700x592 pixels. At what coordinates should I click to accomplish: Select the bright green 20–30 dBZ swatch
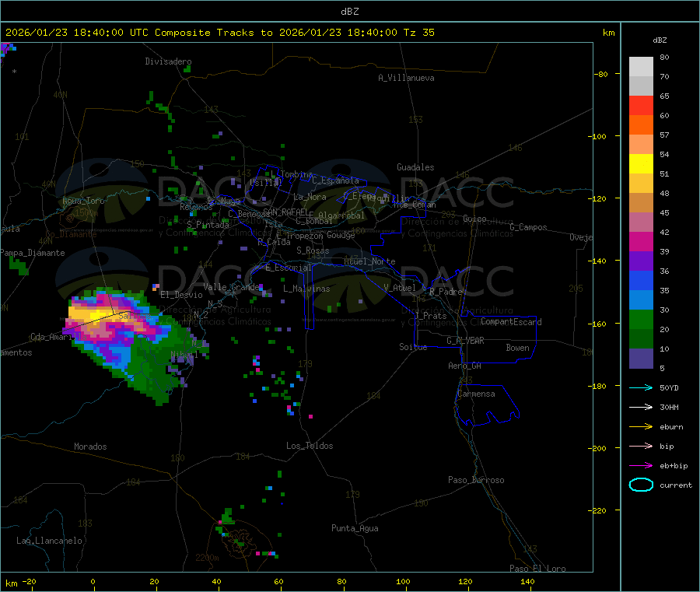[x=641, y=319]
